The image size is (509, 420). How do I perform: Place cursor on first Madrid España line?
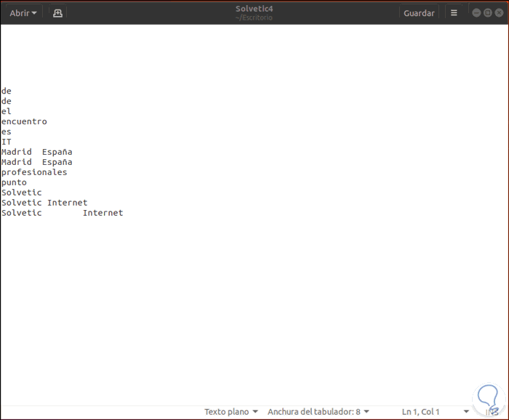36,152
